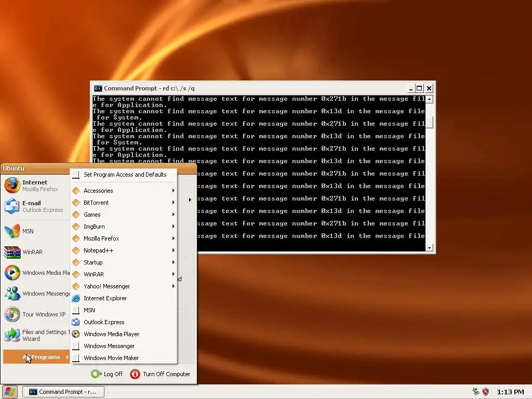Select MSN in the programs list
532x399 pixels.
point(124,310)
